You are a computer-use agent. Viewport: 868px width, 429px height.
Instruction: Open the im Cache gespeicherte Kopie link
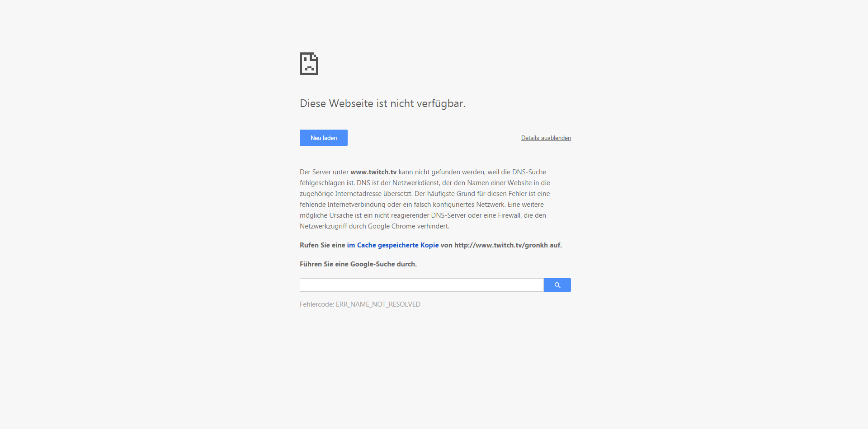pos(393,245)
